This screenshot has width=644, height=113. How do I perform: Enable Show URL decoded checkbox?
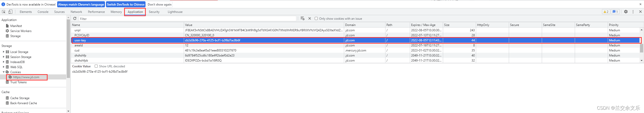(x=96, y=66)
